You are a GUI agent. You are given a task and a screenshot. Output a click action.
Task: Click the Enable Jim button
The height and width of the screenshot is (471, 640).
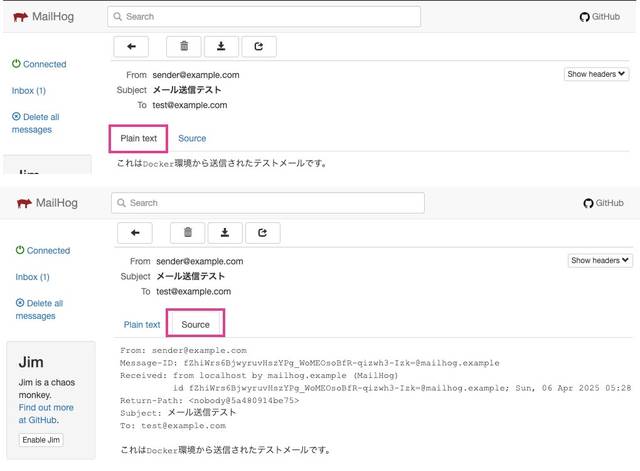pyautogui.click(x=41, y=440)
